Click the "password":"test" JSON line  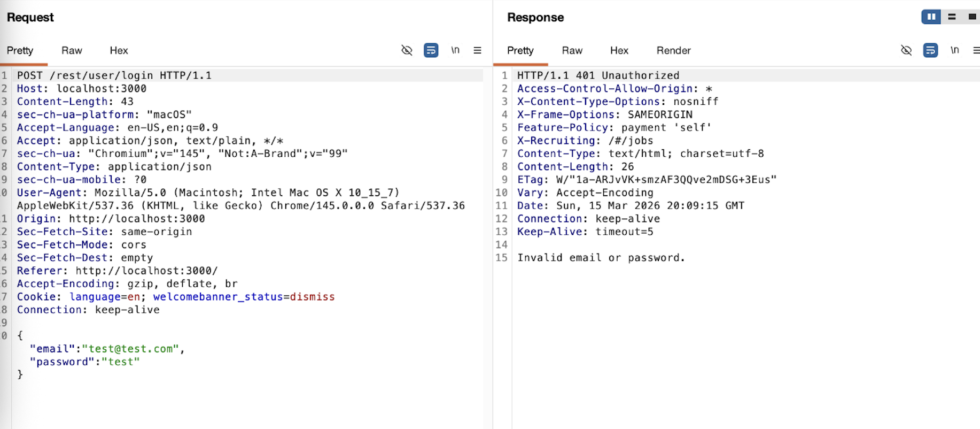click(84, 362)
